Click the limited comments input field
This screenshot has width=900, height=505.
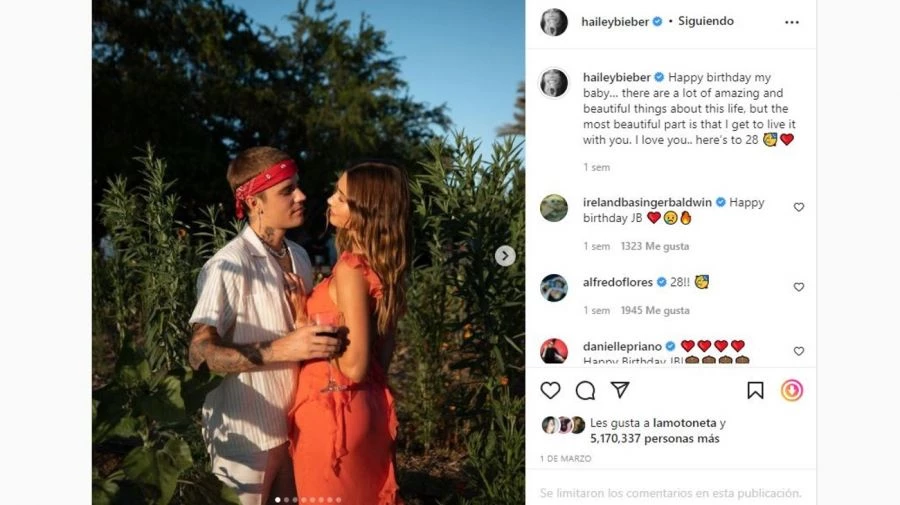[x=670, y=493]
